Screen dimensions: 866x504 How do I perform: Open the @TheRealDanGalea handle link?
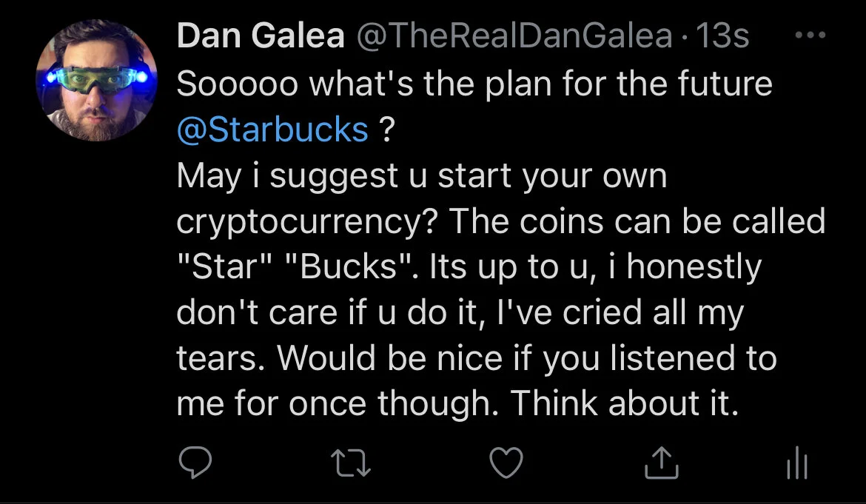(x=514, y=36)
